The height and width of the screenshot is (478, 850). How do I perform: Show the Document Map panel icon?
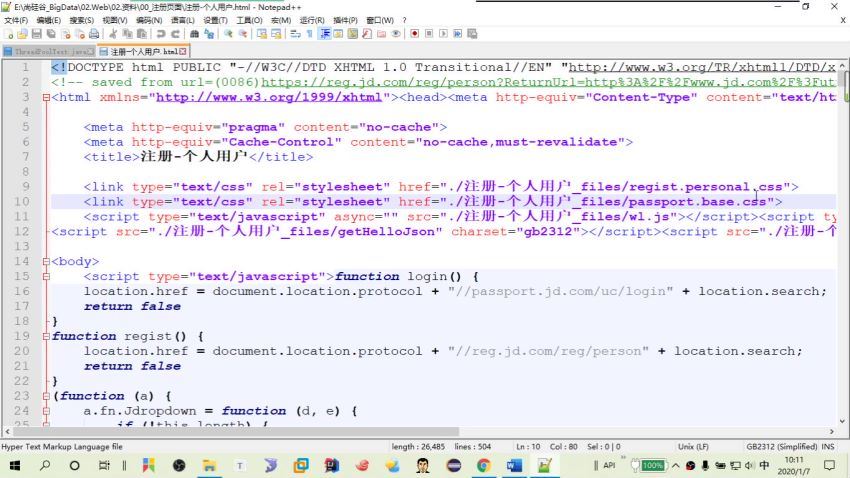(x=353, y=34)
